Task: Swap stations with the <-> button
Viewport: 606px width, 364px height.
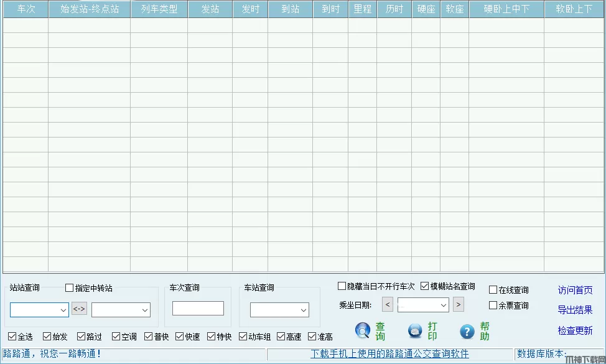Action: pos(79,309)
